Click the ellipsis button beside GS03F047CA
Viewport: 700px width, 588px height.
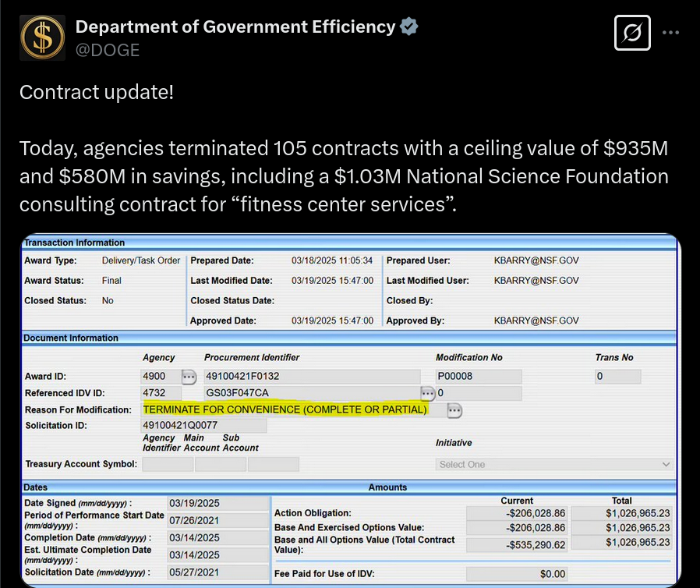pos(428,393)
